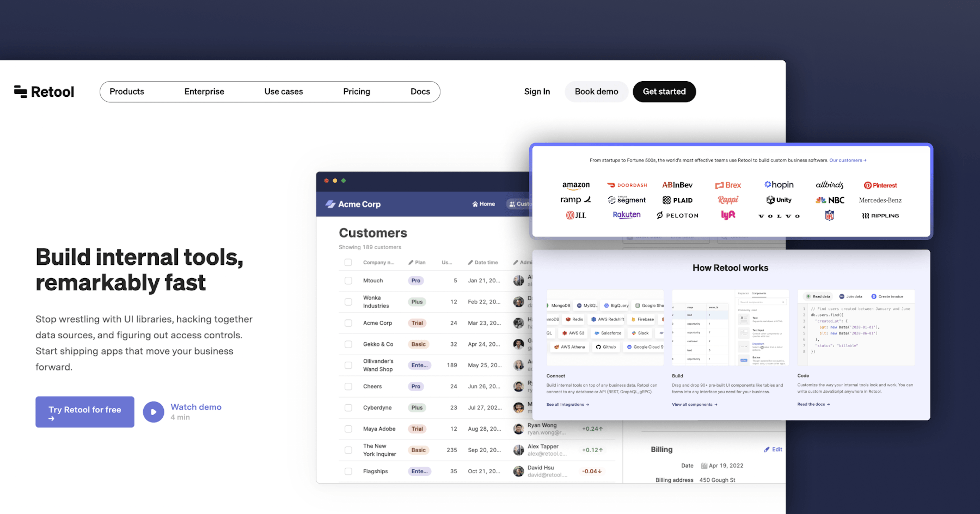Check the Cyberdyne row checkbox
980x514 pixels.
[x=348, y=407]
